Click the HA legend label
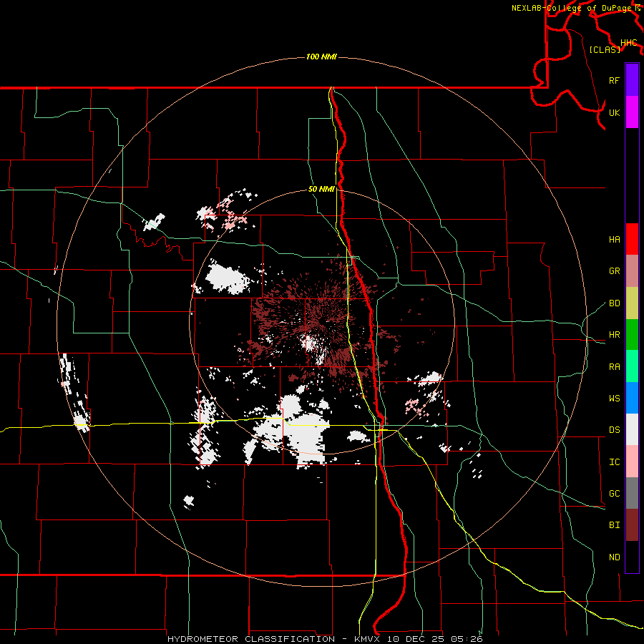 point(614,239)
